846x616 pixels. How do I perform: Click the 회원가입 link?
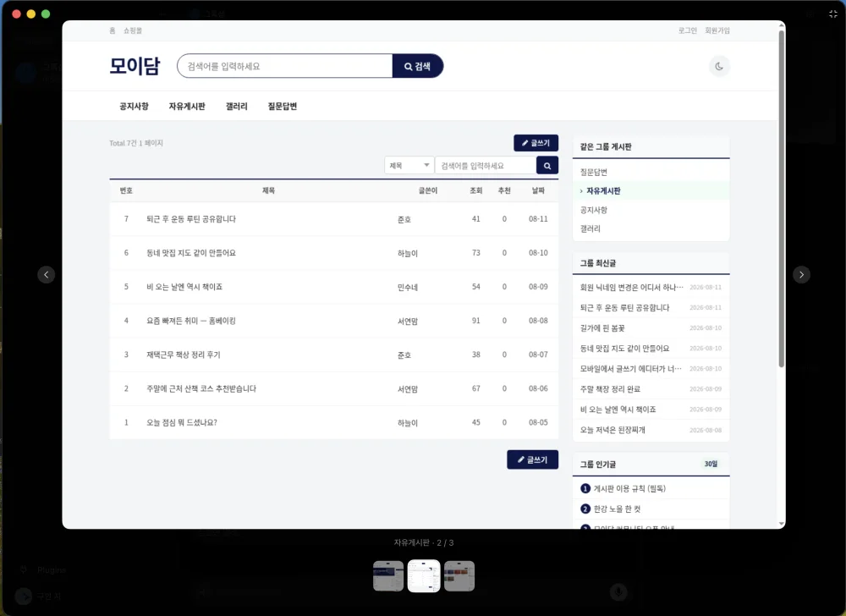click(x=717, y=30)
